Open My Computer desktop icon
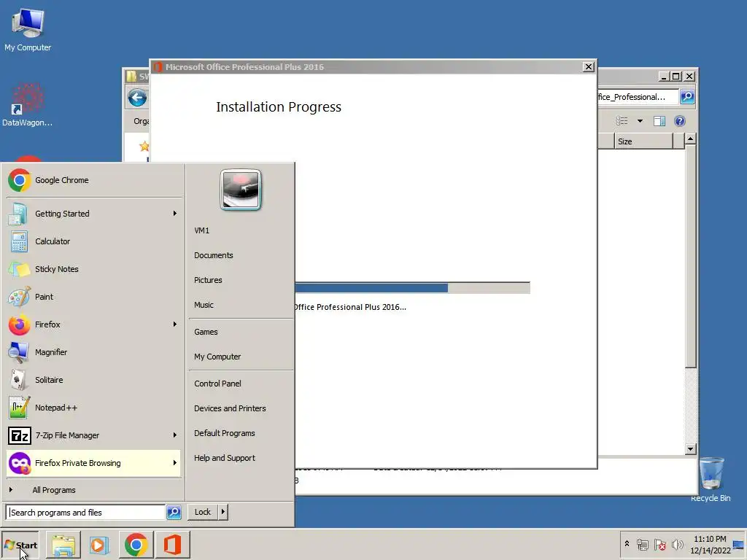 28,30
